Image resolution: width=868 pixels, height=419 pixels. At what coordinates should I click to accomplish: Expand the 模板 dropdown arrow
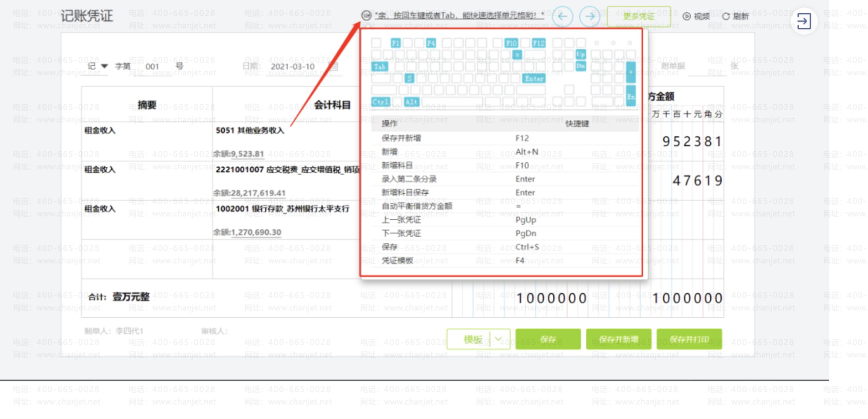[x=499, y=339]
